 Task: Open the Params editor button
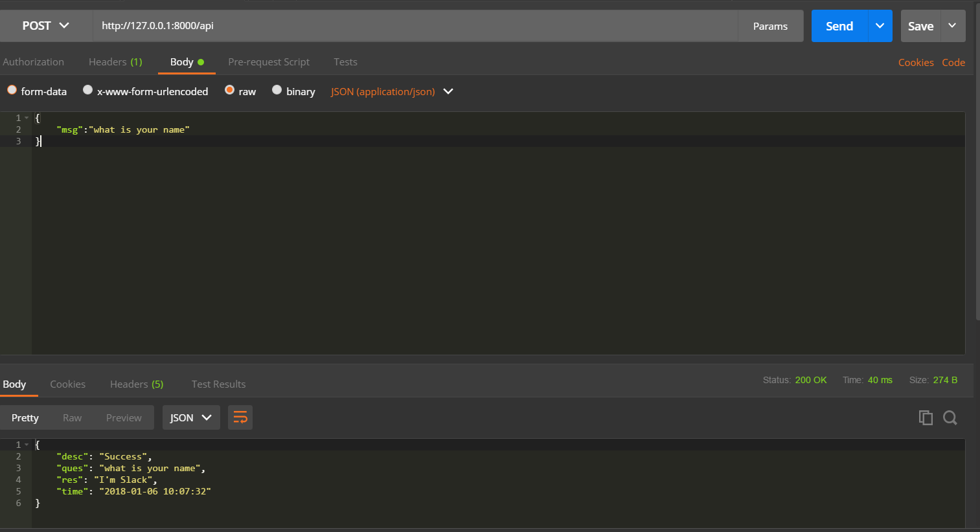point(770,26)
